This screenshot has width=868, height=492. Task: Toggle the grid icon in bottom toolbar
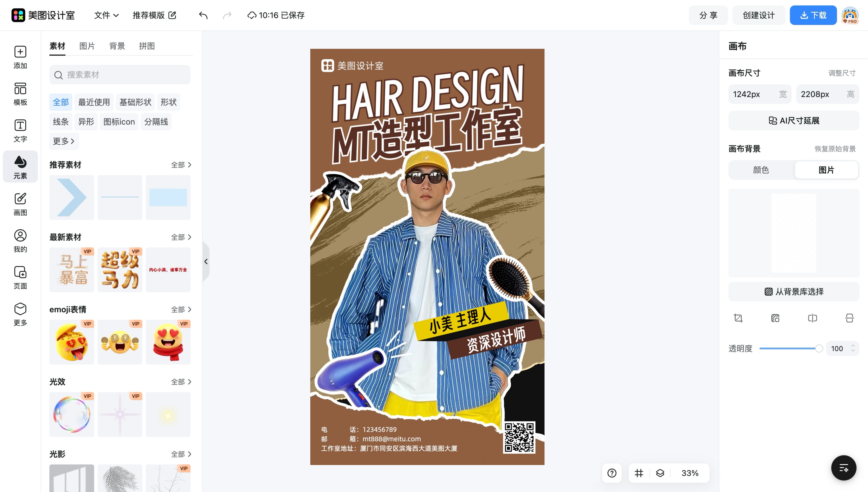click(x=639, y=473)
